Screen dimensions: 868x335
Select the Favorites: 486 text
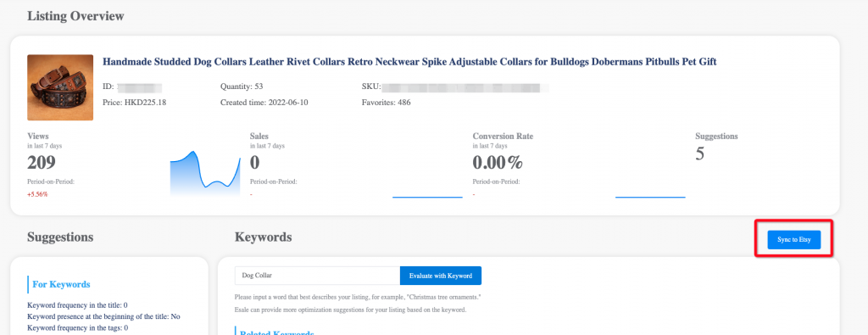point(387,103)
